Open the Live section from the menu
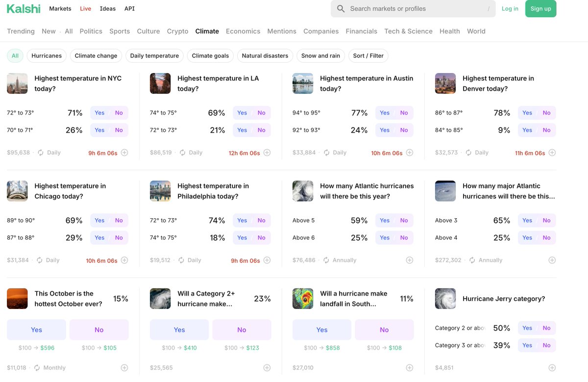This screenshot has height=382, width=588. click(85, 8)
